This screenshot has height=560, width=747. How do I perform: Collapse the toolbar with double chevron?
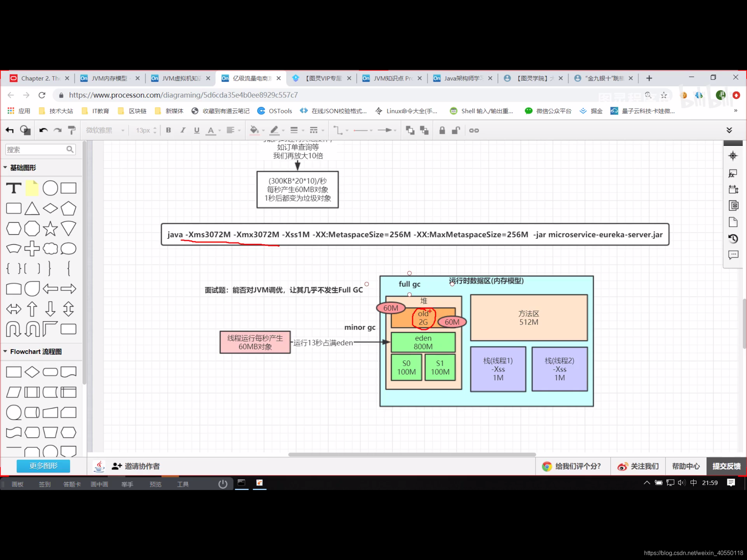[x=729, y=130]
